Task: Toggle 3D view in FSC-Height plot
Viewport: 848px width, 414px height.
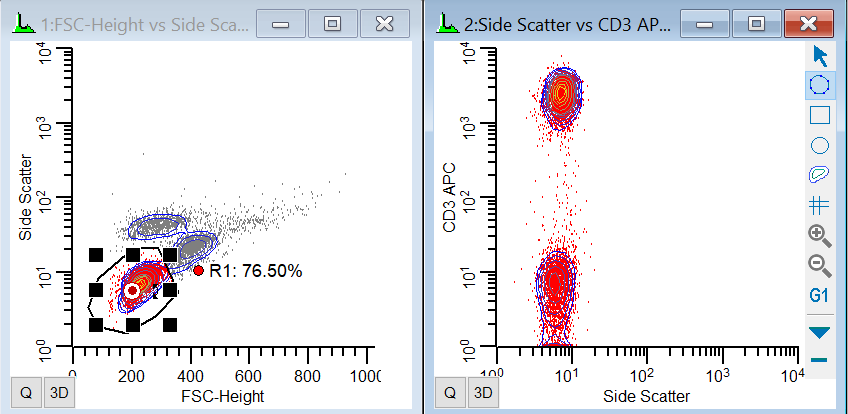Action: pyautogui.click(x=59, y=393)
